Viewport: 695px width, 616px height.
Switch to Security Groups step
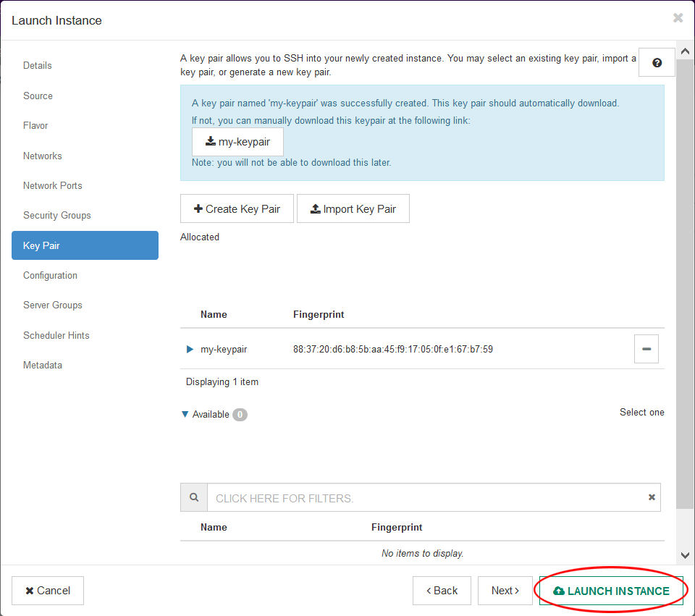(x=57, y=215)
